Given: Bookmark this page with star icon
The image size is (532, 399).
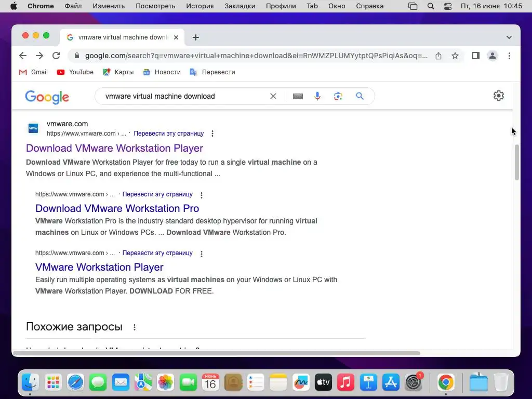Looking at the screenshot, I should pyautogui.click(x=455, y=56).
